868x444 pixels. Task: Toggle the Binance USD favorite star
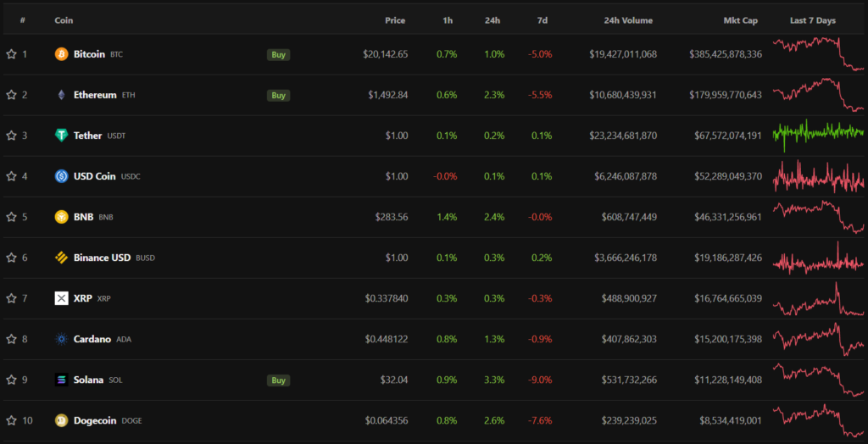(11, 258)
